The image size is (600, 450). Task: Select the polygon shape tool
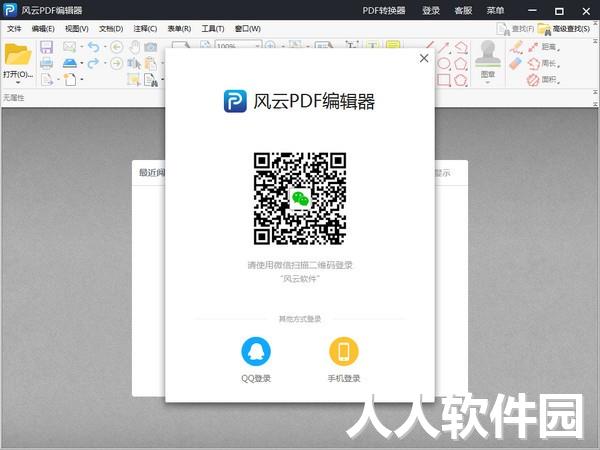coord(461,64)
